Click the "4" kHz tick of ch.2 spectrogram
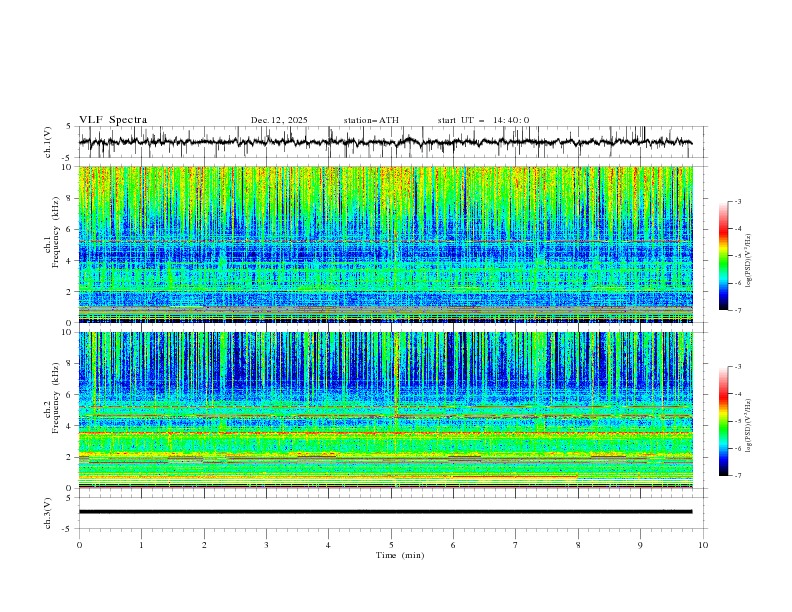Viewport: 792px width, 612px height. click(x=69, y=426)
